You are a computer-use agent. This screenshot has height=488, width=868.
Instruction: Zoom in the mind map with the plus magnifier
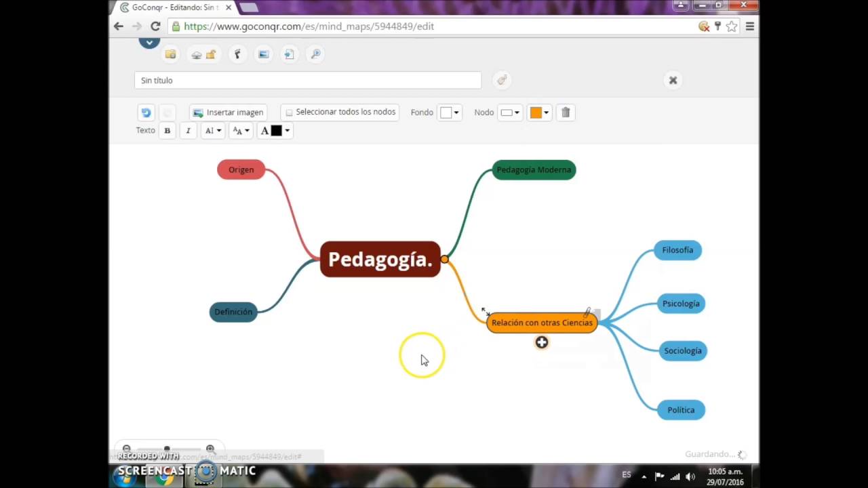point(210,449)
